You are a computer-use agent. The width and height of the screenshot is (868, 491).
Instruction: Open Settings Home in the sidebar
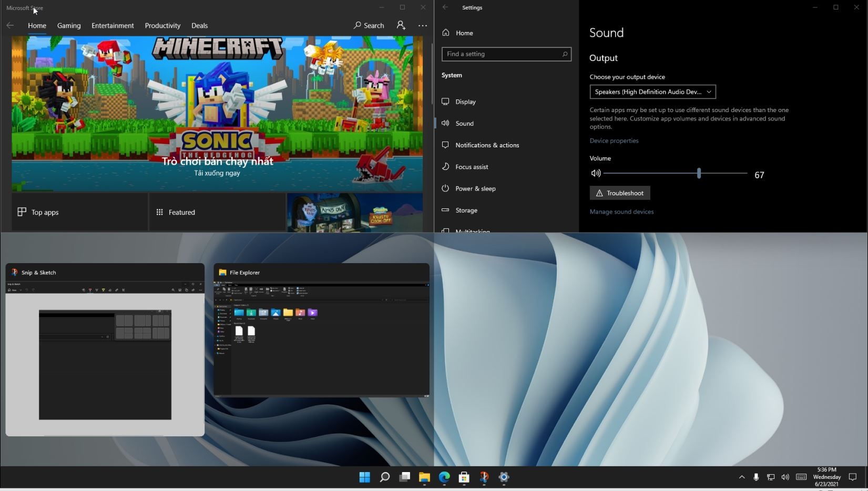pos(464,33)
